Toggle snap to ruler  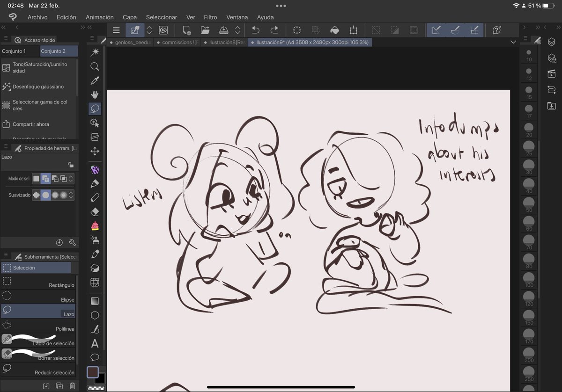coord(436,30)
